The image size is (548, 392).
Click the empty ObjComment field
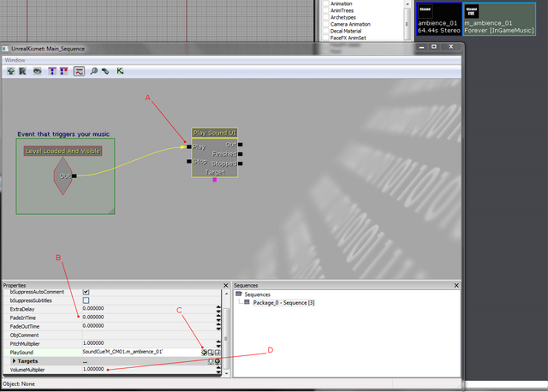pyautogui.click(x=152, y=335)
